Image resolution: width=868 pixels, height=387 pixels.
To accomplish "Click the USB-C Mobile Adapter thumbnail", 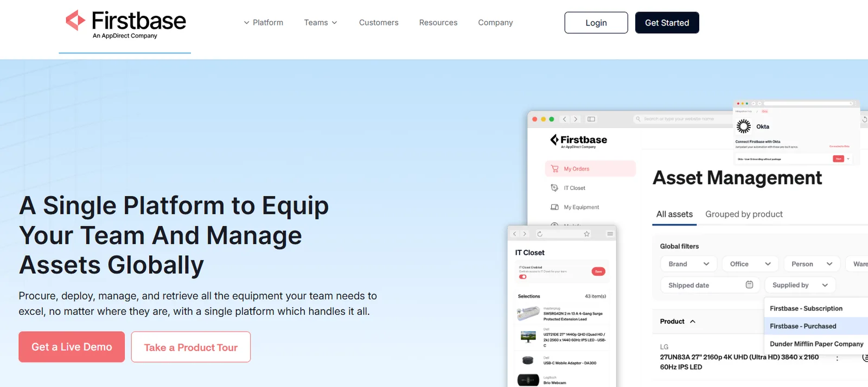I will click(528, 360).
